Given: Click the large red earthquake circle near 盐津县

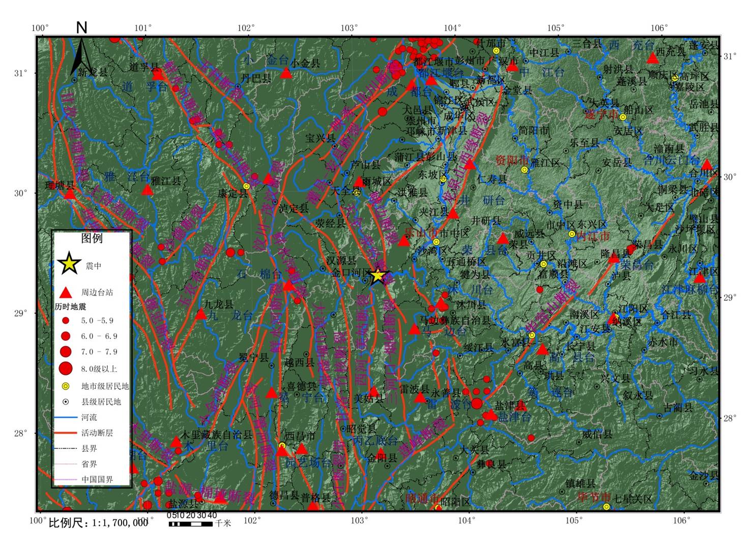Looking at the screenshot, I should [x=477, y=403].
